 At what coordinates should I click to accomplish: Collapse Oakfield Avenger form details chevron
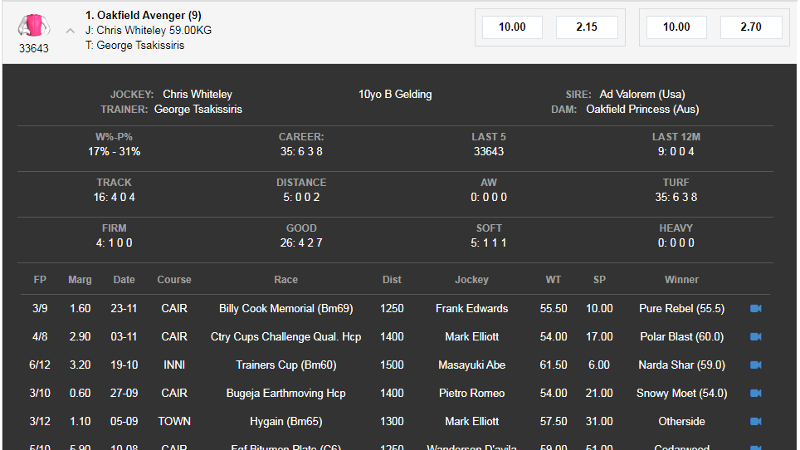[x=70, y=31]
